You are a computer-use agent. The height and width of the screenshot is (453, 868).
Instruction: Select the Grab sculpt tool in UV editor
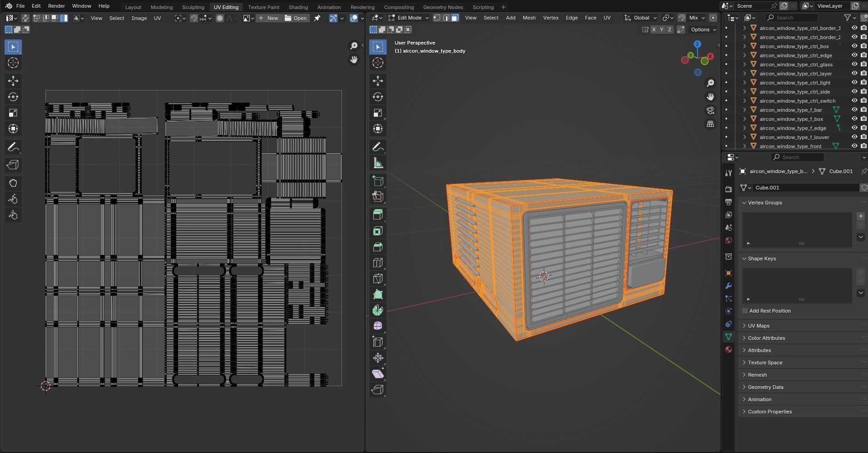pos(13,183)
